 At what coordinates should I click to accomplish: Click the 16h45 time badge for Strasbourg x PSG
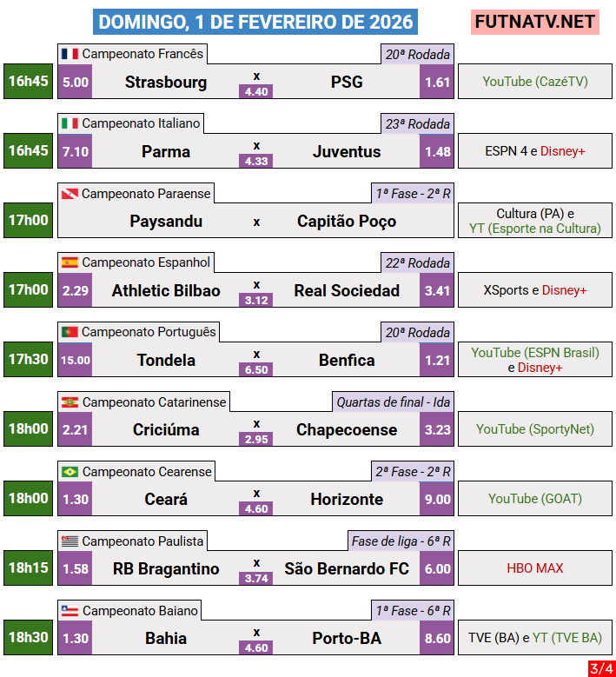click(28, 82)
